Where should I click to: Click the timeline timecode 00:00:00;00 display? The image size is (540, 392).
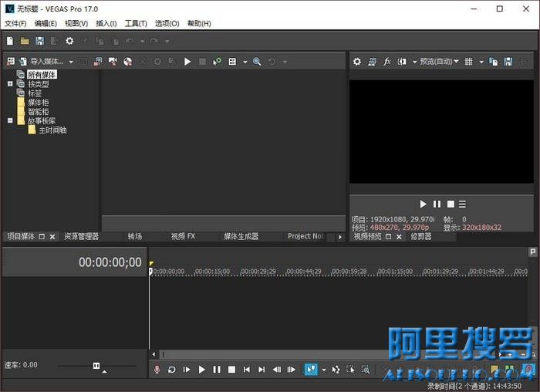[110, 262]
